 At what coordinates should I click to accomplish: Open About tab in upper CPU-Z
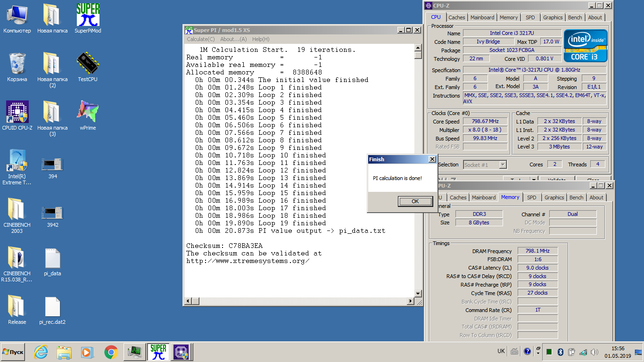(595, 17)
